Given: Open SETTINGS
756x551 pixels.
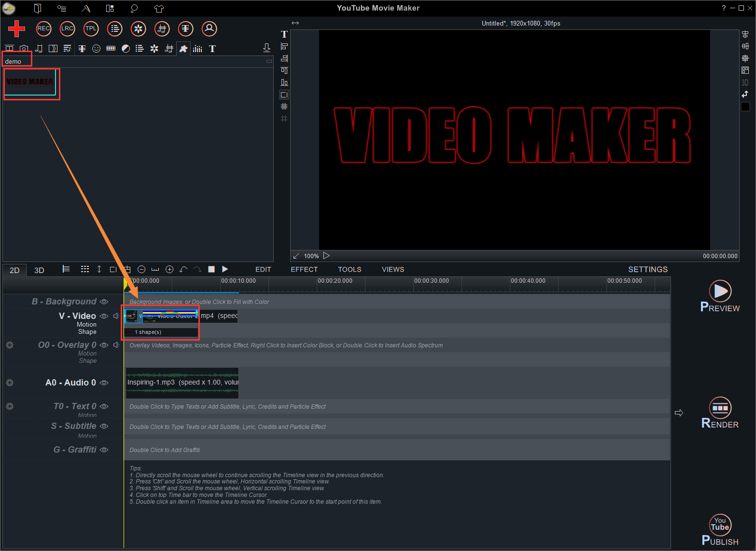Looking at the screenshot, I should tap(648, 269).
